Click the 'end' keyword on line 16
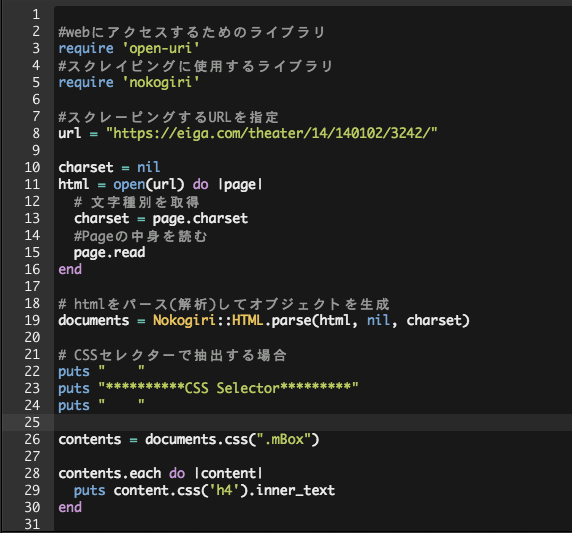Viewport: 572px width, 533px height. pos(70,270)
